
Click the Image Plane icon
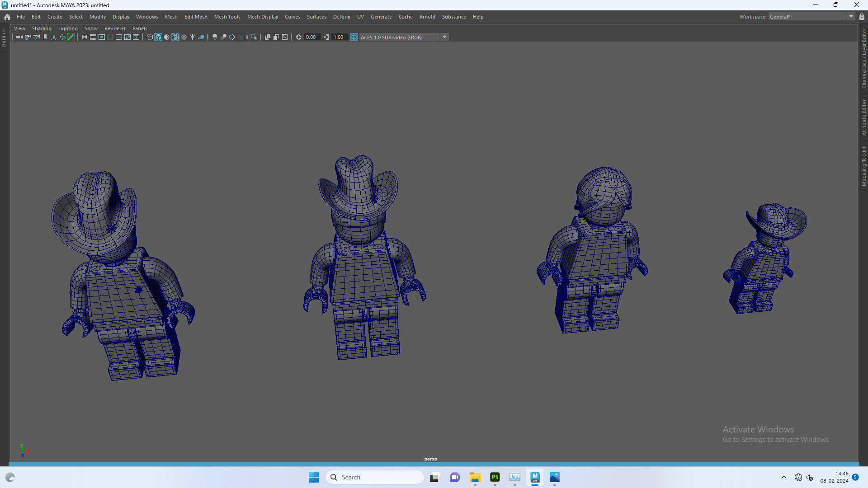coord(53,37)
